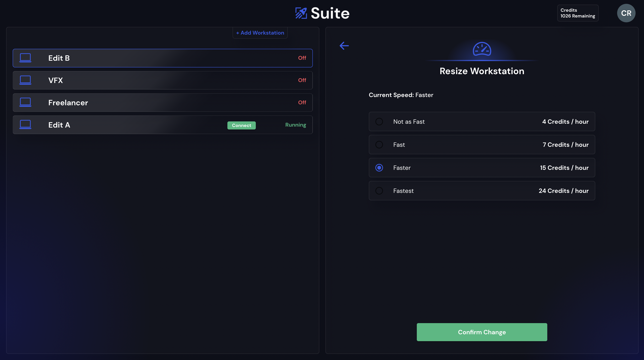644x360 pixels.
Task: Select the Not as Fast radio option
Action: click(x=379, y=122)
